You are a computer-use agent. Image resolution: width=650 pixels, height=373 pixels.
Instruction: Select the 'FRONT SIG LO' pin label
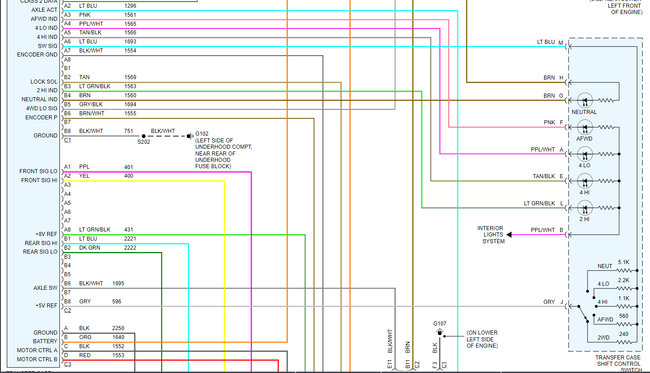click(39, 171)
